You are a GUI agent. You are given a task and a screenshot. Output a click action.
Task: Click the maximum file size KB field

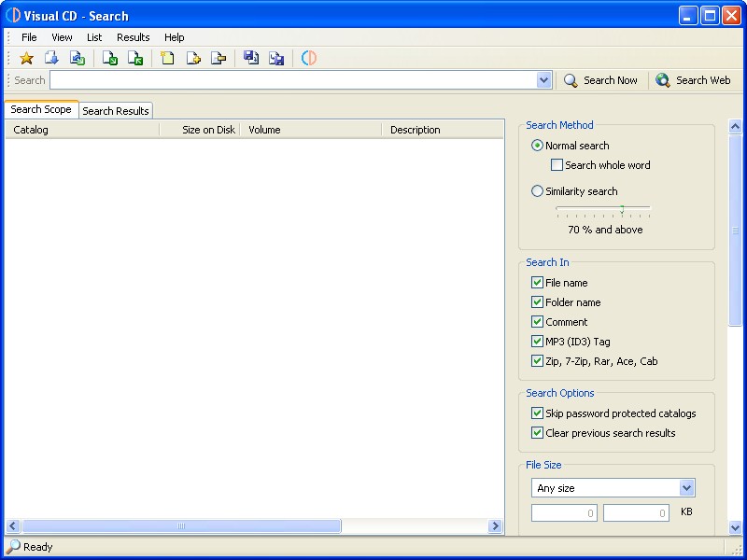click(636, 513)
